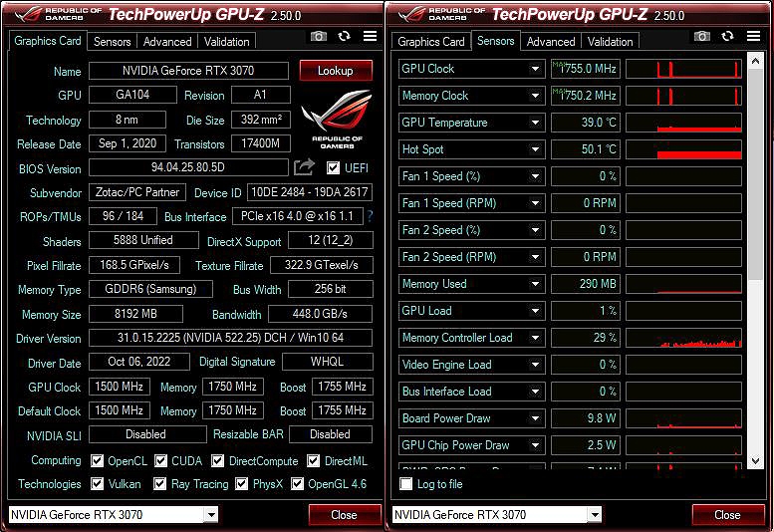Image resolution: width=774 pixels, height=532 pixels.
Task: Toggle the DirectCompute checkbox
Action: 218,461
